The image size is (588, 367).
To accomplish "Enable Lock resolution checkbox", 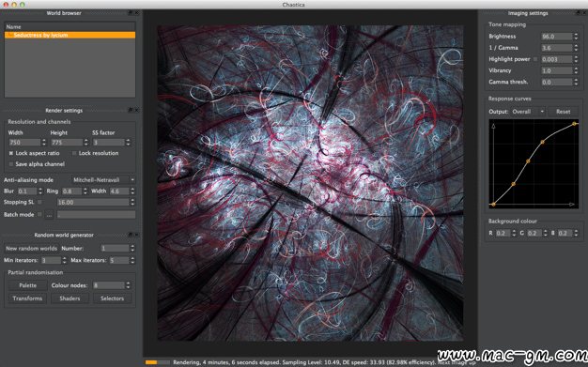I will (74, 153).
